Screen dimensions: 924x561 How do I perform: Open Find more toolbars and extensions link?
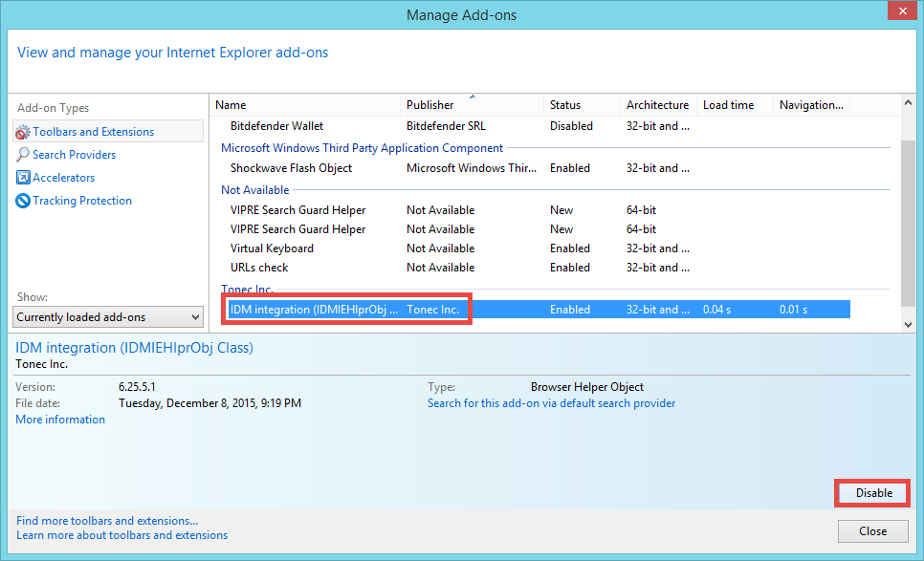[x=107, y=520]
